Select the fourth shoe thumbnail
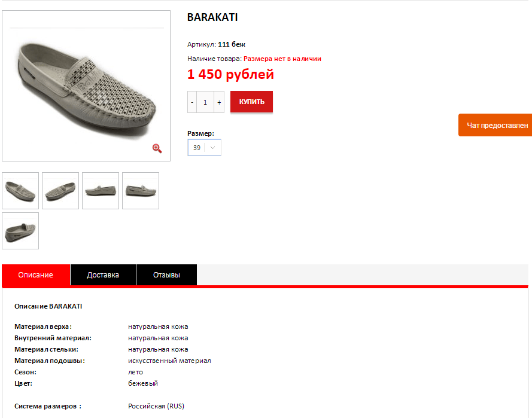532x418 pixels. [x=141, y=191]
